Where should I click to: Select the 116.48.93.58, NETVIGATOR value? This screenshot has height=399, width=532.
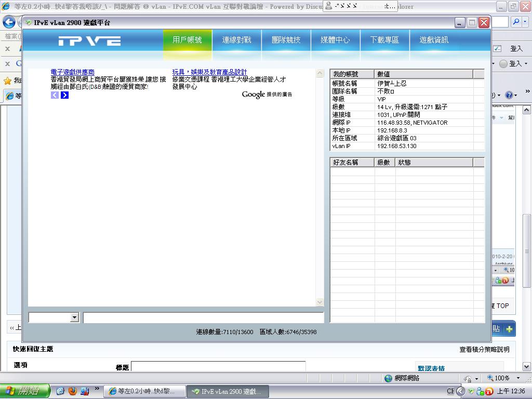(412, 123)
